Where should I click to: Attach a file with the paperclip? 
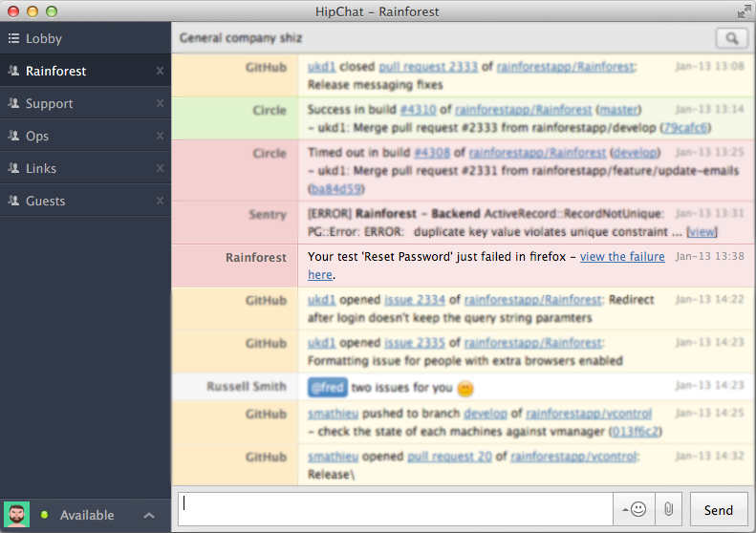tap(668, 509)
